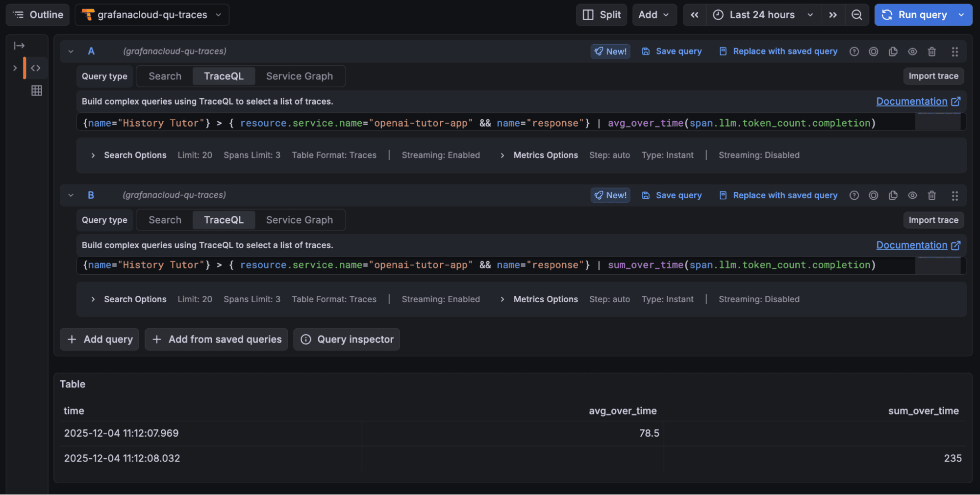Delete query B with trash icon
Screen dimensions: 980x495
pos(932,195)
